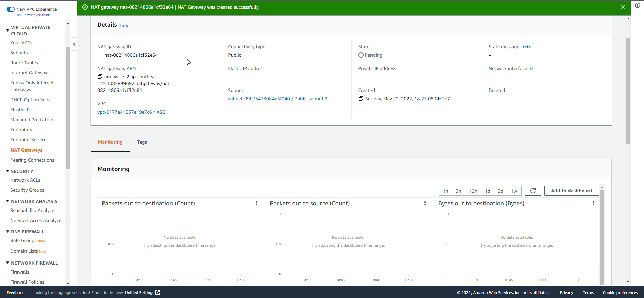Click Feedback in footer
644x298 pixels.
click(x=15, y=293)
